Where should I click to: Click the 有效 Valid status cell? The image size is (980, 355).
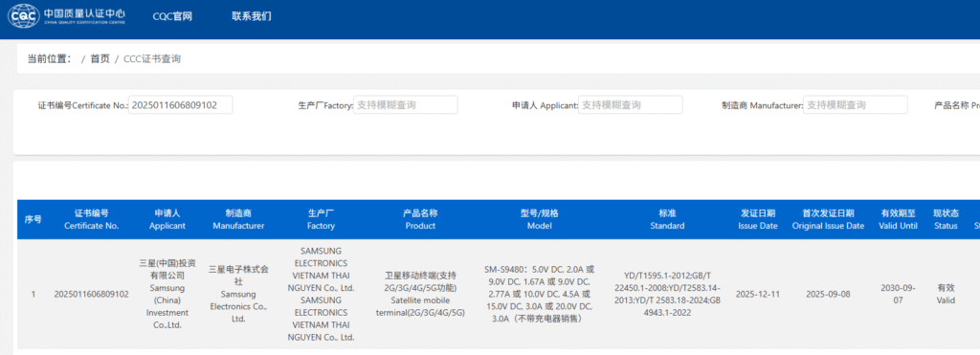[x=946, y=294]
